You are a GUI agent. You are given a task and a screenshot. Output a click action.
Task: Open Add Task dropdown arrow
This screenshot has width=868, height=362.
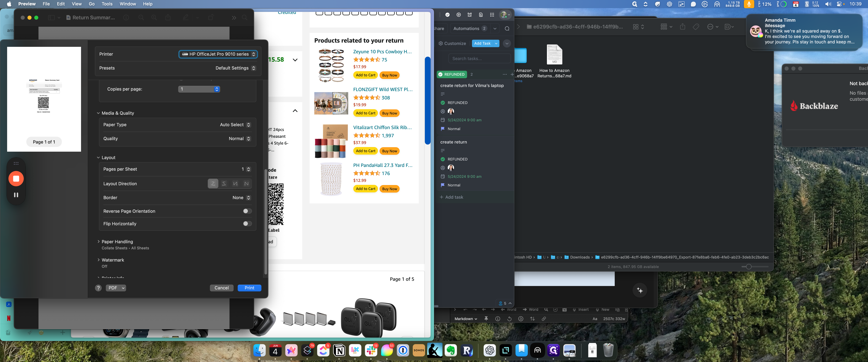click(496, 43)
